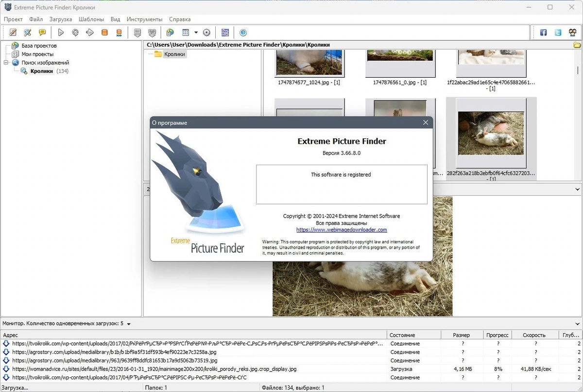Click download icon of agrostory 963 row

pos(6,360)
